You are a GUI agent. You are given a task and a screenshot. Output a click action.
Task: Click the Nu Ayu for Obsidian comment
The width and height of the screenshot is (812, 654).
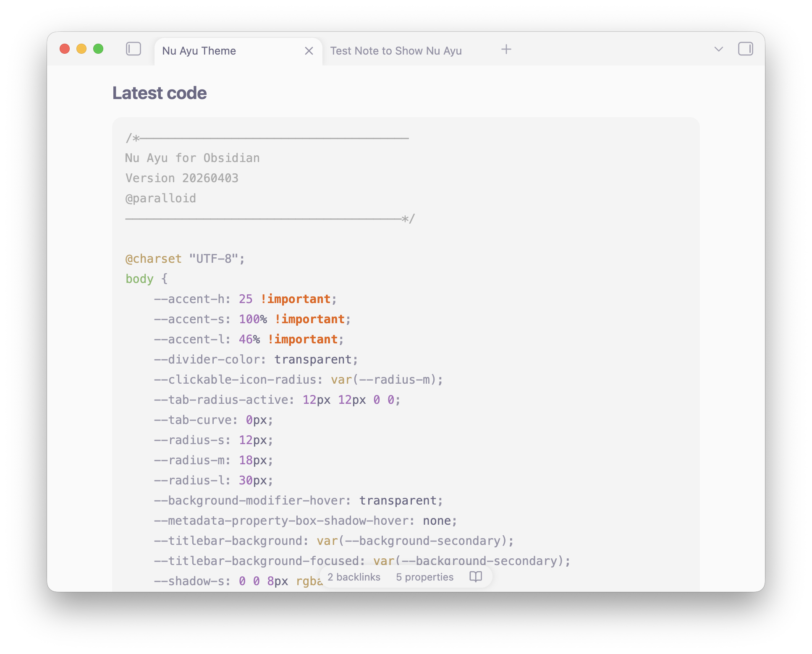click(x=192, y=158)
